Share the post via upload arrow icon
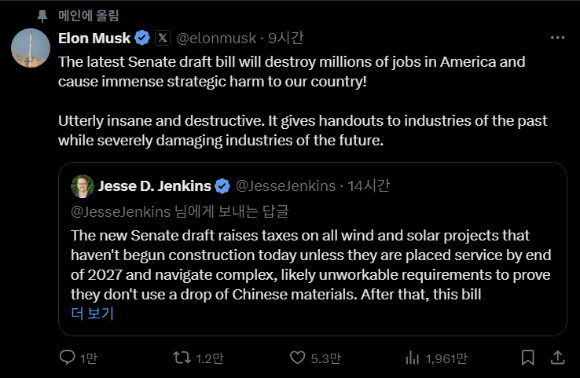The height and width of the screenshot is (378, 580). 557,358
